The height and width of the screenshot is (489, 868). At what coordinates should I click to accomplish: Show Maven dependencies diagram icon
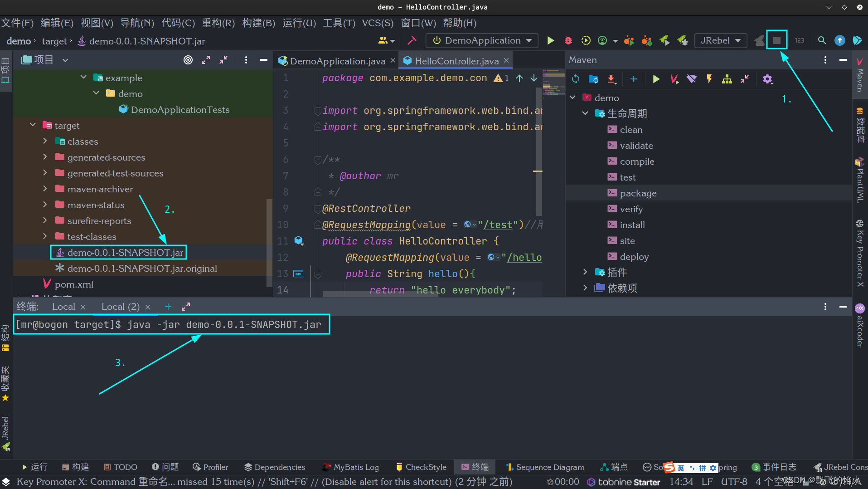727,79
